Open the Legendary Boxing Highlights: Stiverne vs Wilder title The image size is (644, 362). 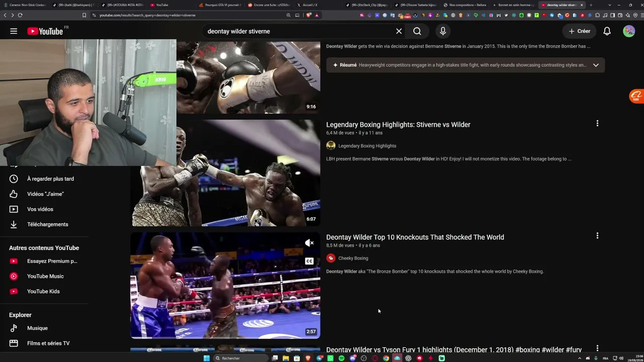(398, 125)
